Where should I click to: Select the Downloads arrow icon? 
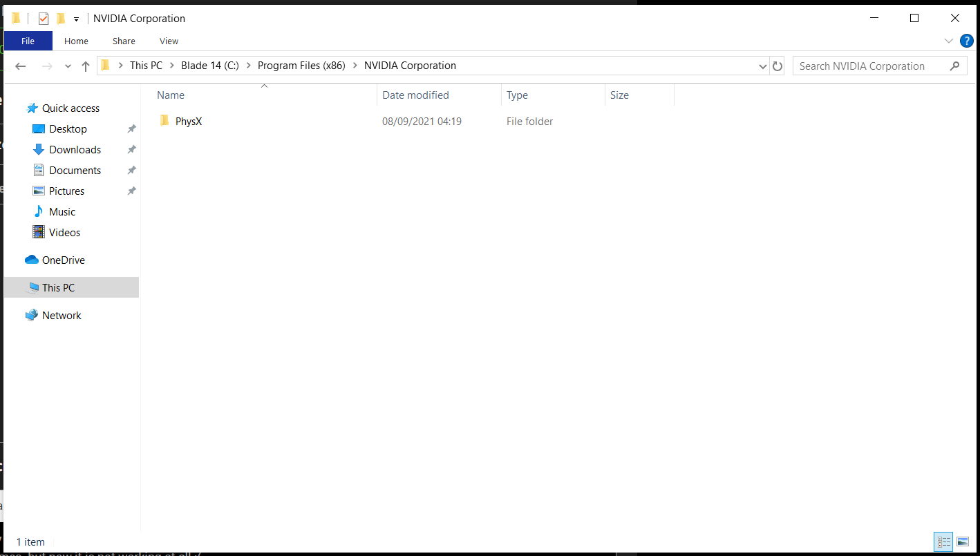click(39, 149)
